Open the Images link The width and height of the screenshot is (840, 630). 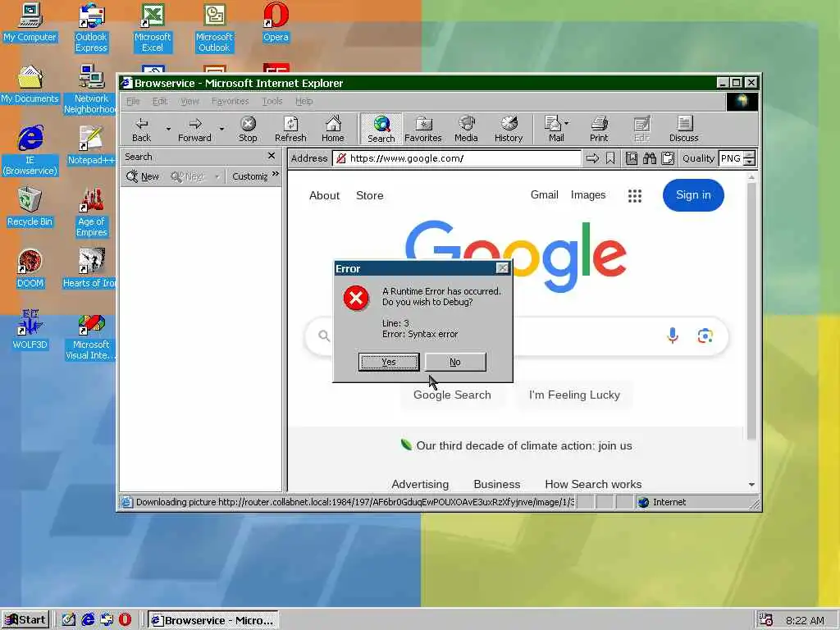click(x=588, y=195)
